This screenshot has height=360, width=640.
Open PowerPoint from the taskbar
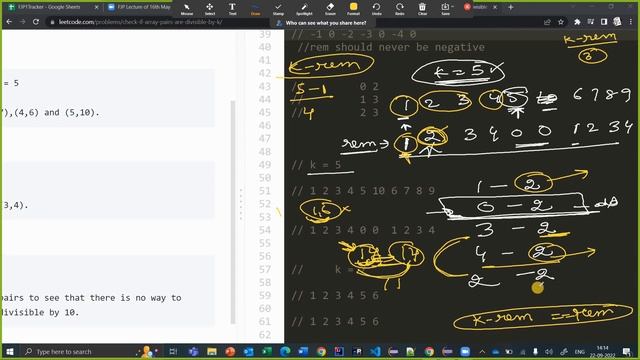click(x=230, y=351)
